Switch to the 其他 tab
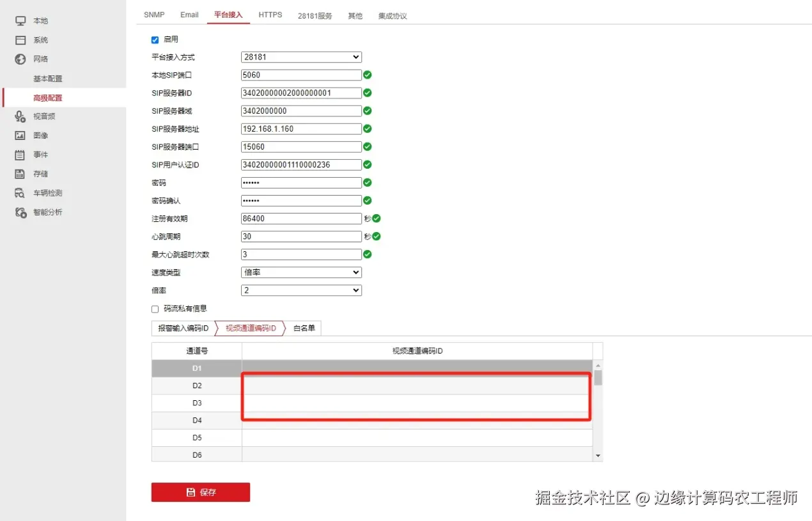 [355, 15]
